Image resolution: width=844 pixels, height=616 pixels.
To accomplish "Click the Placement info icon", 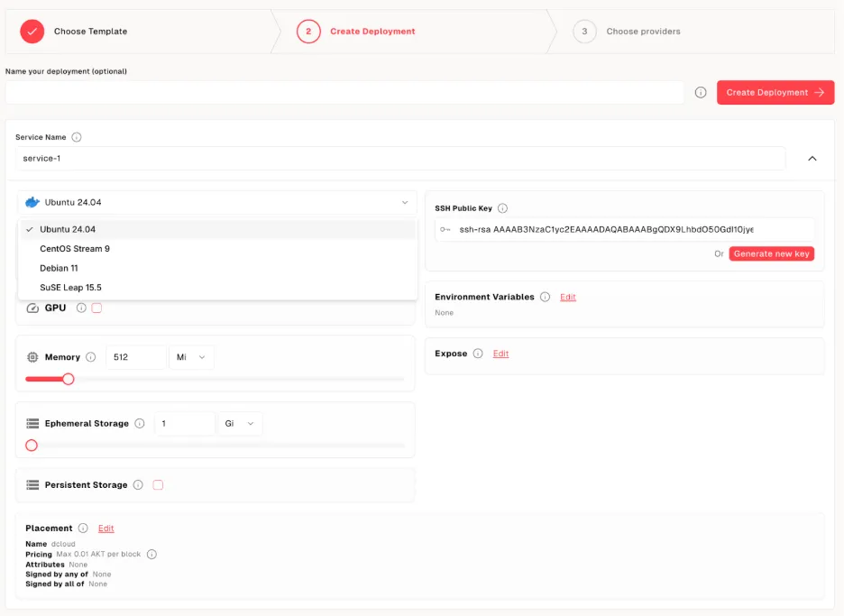I will point(83,529).
